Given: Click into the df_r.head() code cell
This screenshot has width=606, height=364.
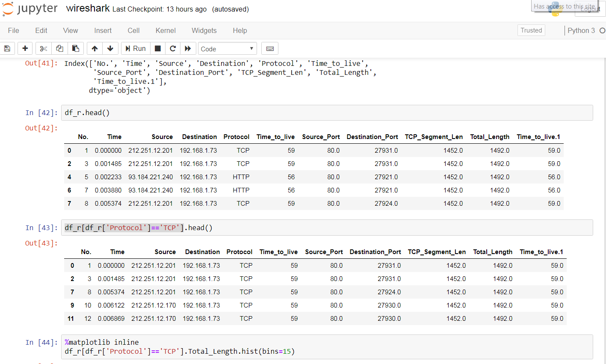Looking at the screenshot, I should [x=327, y=113].
